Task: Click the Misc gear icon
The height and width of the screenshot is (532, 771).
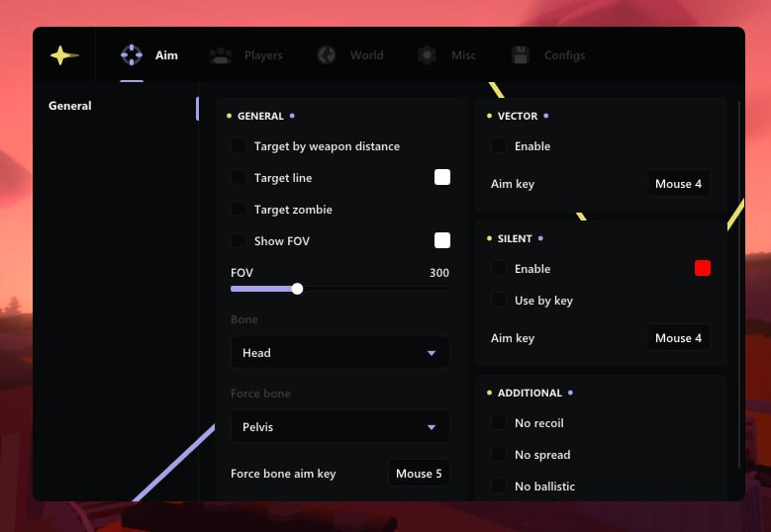Action: 427,55
